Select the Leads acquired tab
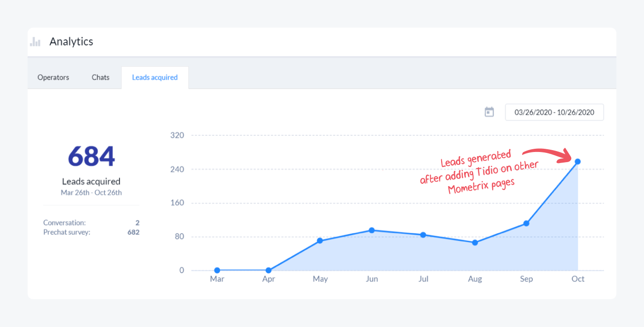This screenshot has width=644, height=327. (155, 77)
